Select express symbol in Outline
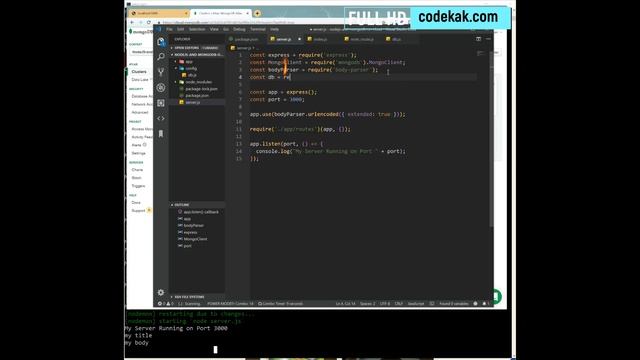This screenshot has height=360, width=640. (x=190, y=232)
